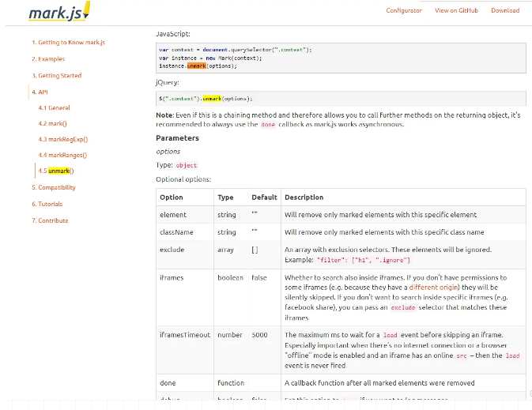Select 4.1 General in sidebar
This screenshot has width=532, height=410.
coord(54,107)
